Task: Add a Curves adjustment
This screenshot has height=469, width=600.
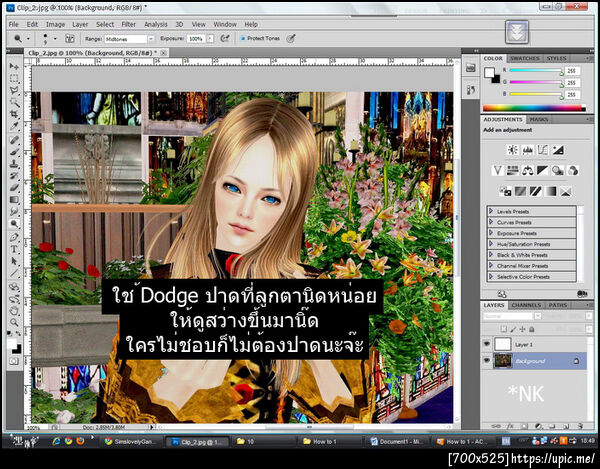Action: point(543,150)
